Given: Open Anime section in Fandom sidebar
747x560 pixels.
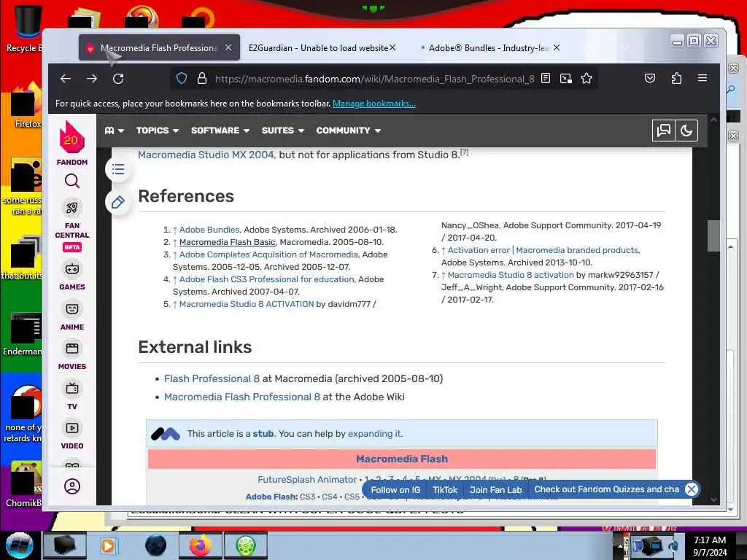Looking at the screenshot, I should [x=72, y=316].
